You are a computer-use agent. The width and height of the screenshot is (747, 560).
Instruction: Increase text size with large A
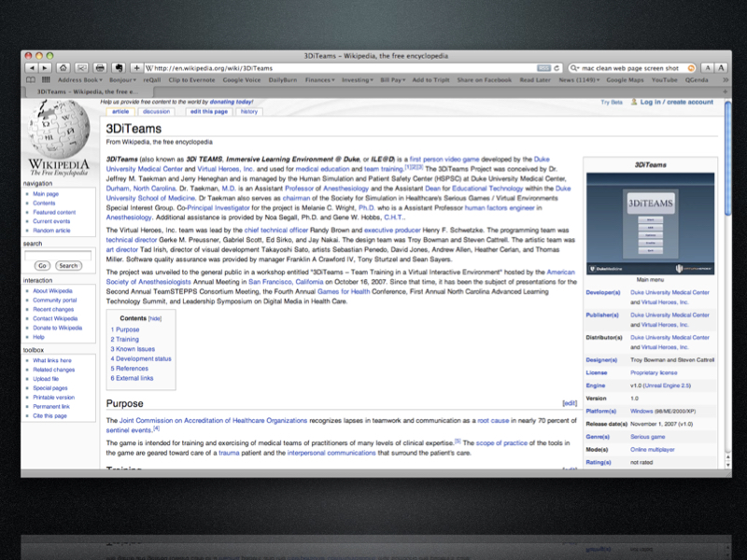click(721, 68)
